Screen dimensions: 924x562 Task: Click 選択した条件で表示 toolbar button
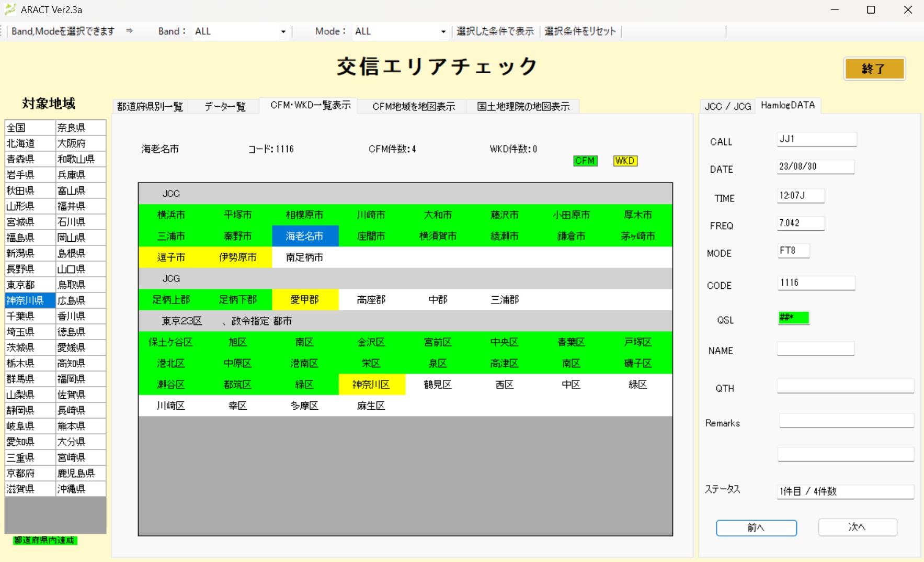click(495, 31)
